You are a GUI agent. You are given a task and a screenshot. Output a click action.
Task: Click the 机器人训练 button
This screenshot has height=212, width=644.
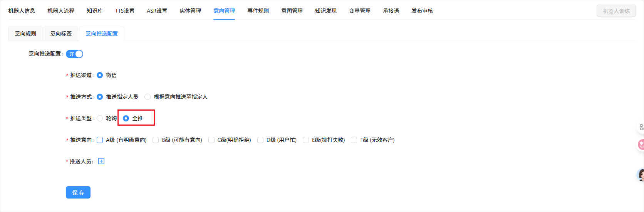coord(616,11)
